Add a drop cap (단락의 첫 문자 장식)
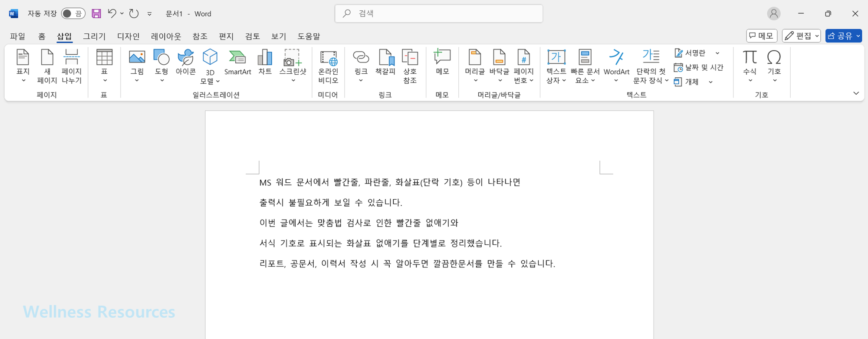Image resolution: width=868 pixels, height=339 pixels. coord(651,66)
